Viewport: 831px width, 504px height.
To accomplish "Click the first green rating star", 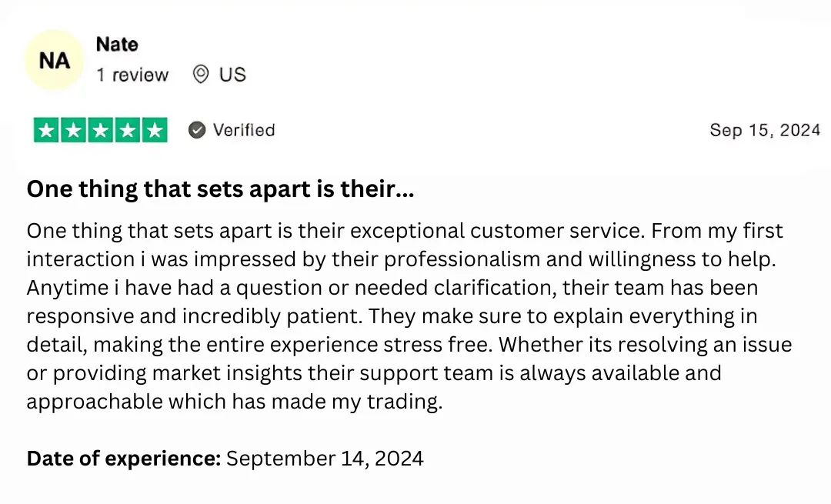I will pyautogui.click(x=47, y=131).
